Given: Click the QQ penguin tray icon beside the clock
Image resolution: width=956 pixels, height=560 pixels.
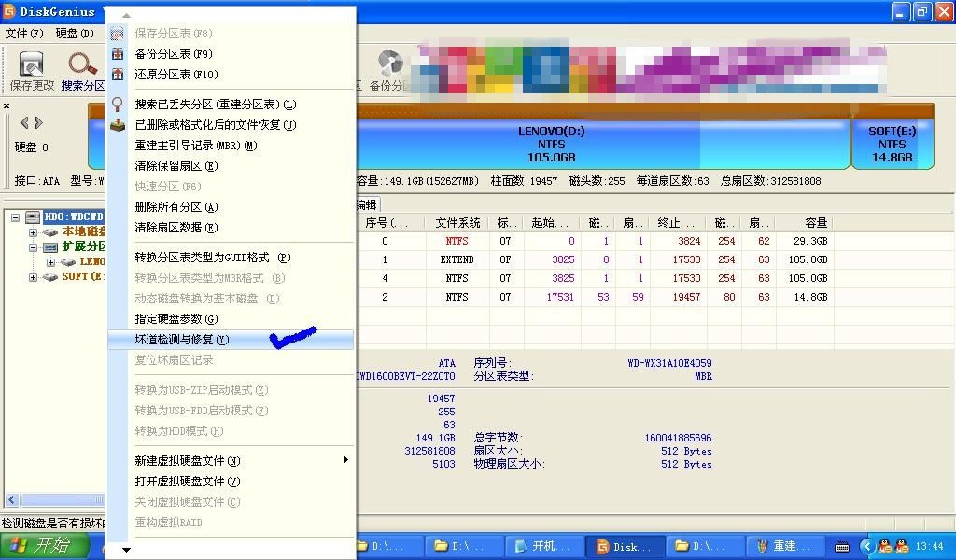Looking at the screenshot, I should pos(902,546).
